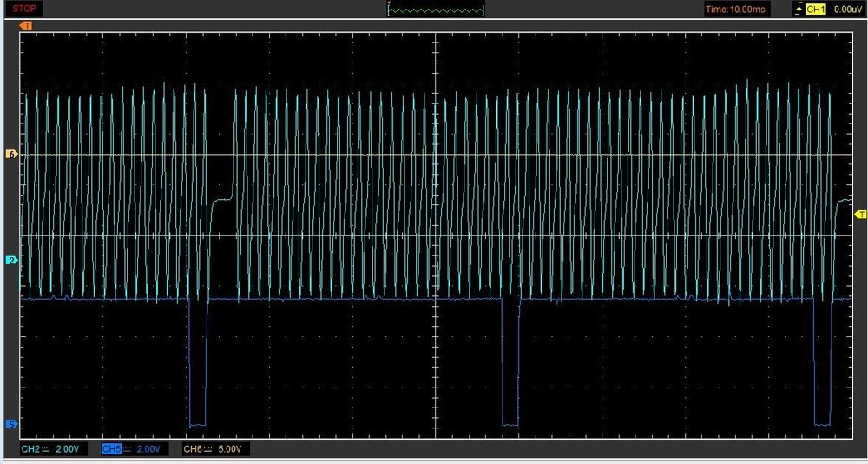Click the yellow T trigger level marker
Screen dimensions: 868x464
[x=861, y=214]
